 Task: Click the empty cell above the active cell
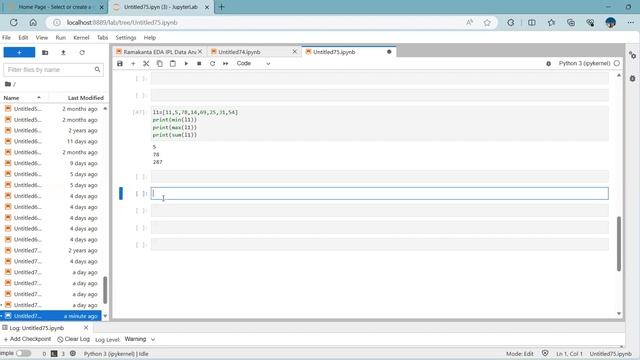tap(380, 176)
